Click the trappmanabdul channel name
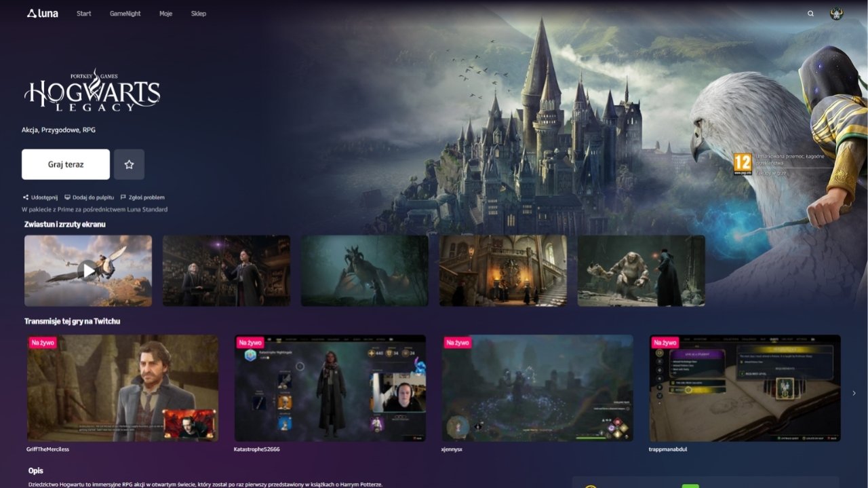Screen dimensions: 868x488 [669, 449]
